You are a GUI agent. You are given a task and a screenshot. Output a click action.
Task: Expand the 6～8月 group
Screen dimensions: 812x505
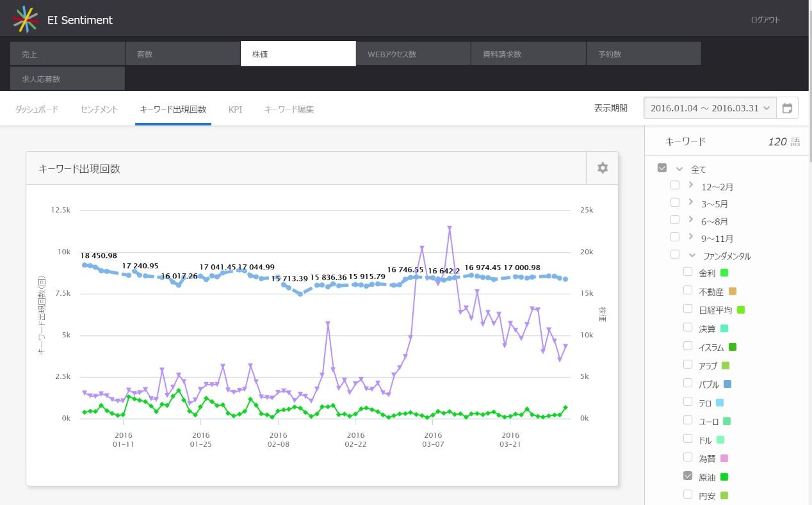tap(691, 219)
